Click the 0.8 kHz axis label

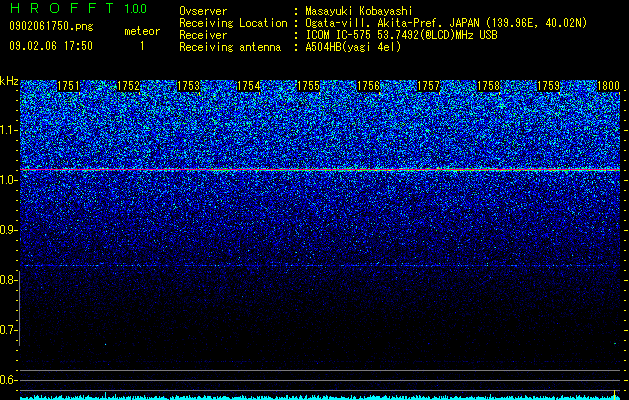click(8, 280)
